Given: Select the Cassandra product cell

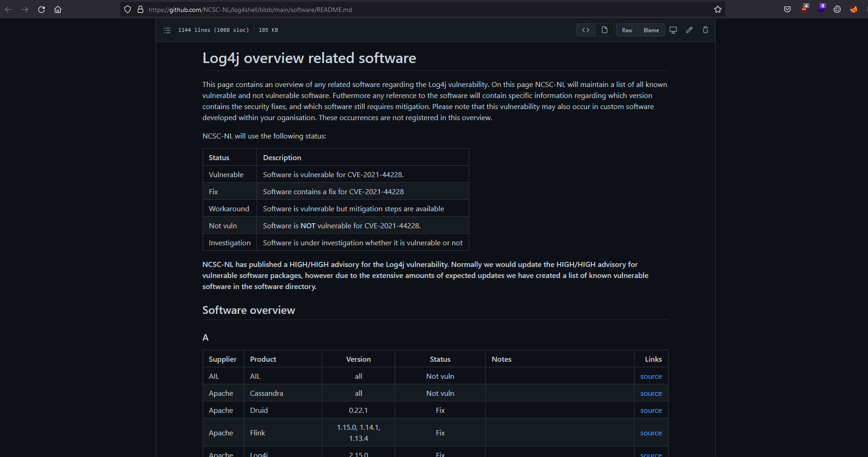Looking at the screenshot, I should (x=283, y=393).
